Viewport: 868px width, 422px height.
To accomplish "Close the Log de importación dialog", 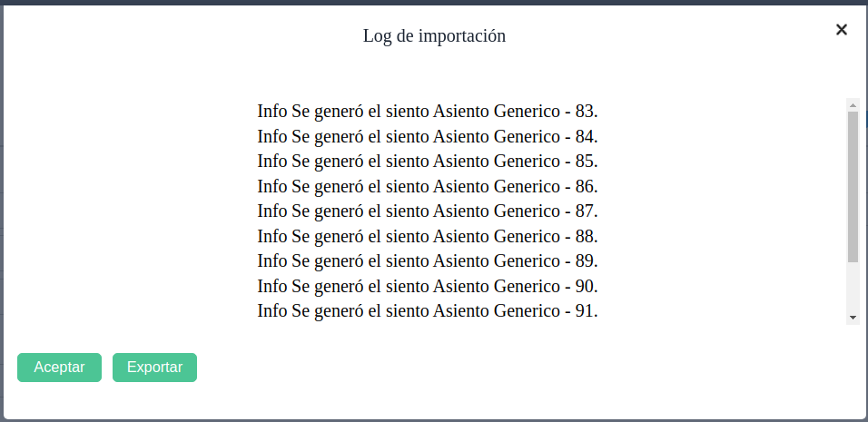I will pos(841,30).
